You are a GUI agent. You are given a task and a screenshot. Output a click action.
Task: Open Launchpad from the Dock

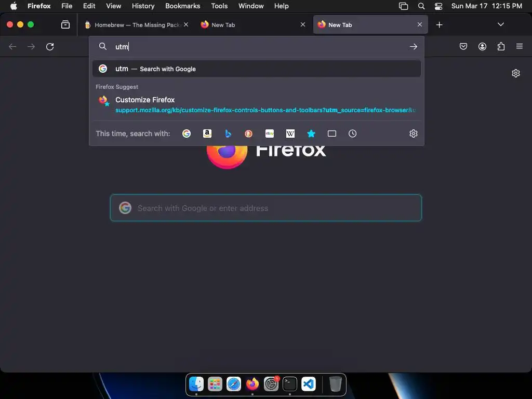tap(215, 384)
